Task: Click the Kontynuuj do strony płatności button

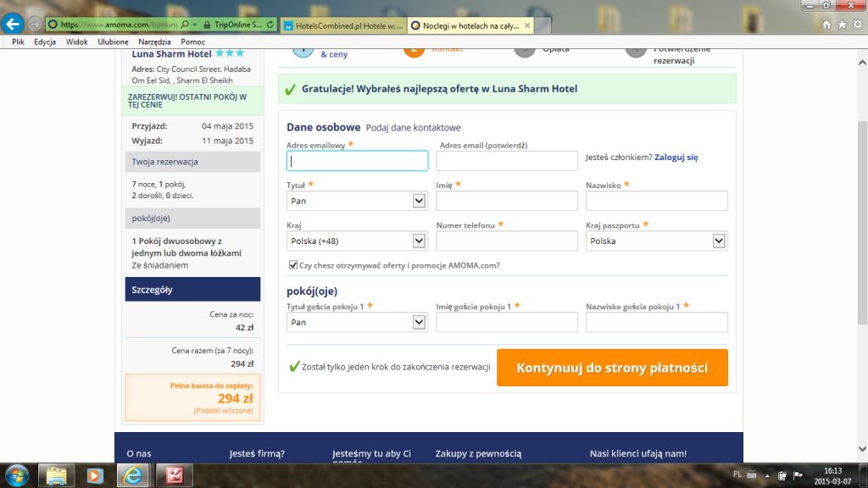Action: point(612,368)
